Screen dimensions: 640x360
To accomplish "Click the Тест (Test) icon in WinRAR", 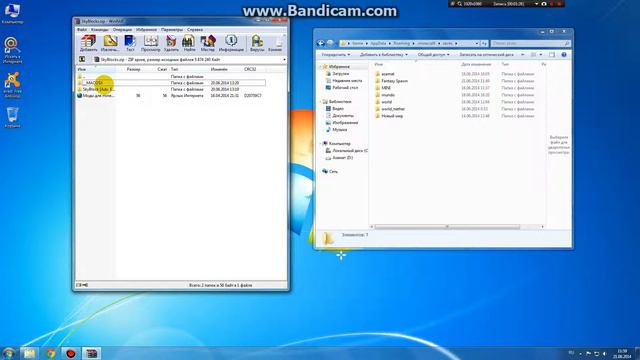I will point(130,43).
